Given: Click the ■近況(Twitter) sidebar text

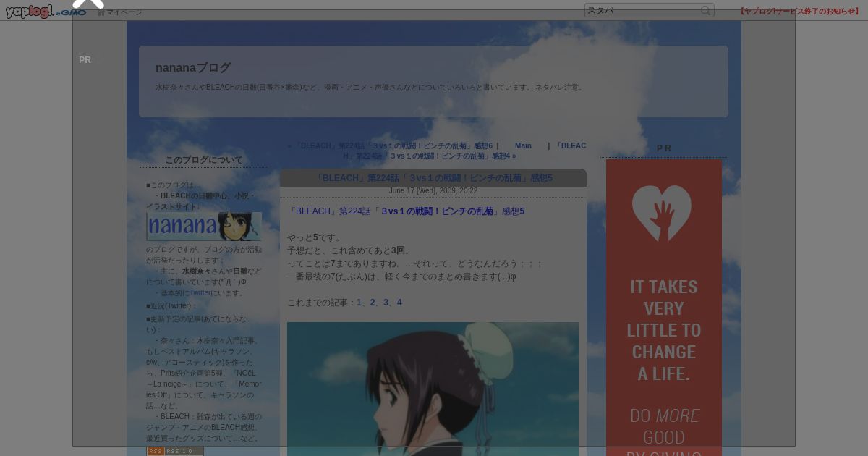Looking at the screenshot, I should click(171, 306).
